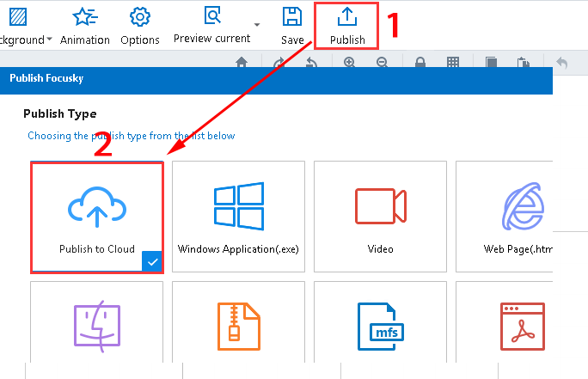Click the rotate clockwise icon
Image resolution: width=588 pixels, height=379 pixels.
[x=279, y=62]
